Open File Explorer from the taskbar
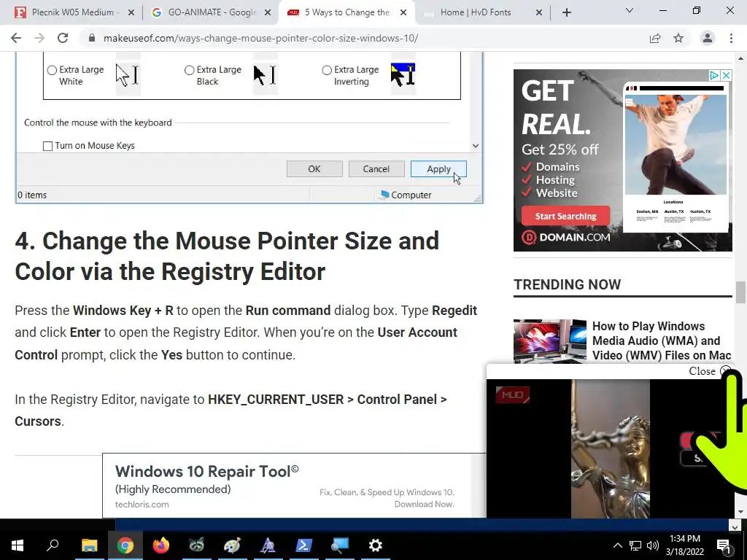The width and height of the screenshot is (747, 560). pos(89,545)
